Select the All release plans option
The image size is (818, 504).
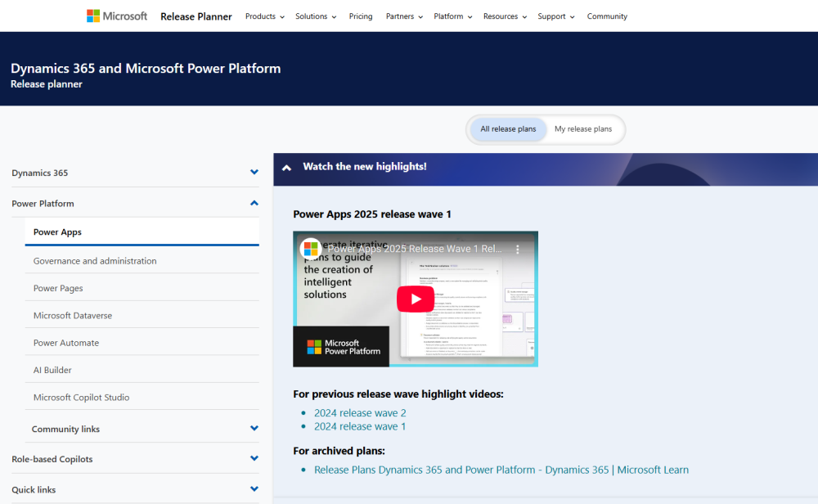click(x=508, y=128)
